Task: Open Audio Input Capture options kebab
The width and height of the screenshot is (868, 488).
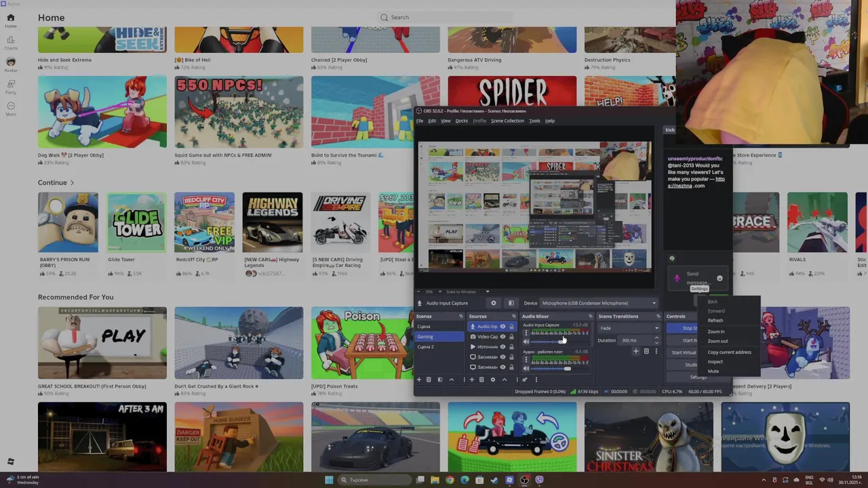Action: [526, 333]
